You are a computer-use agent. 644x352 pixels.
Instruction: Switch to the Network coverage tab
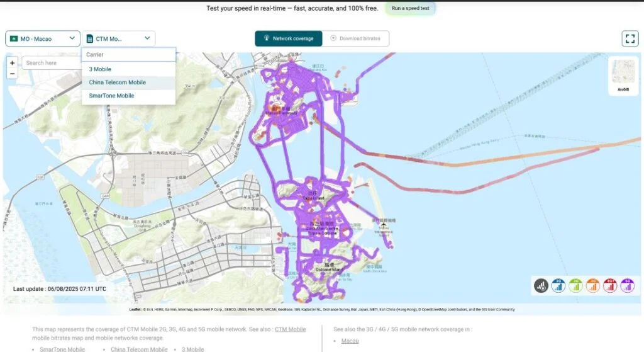coord(289,38)
